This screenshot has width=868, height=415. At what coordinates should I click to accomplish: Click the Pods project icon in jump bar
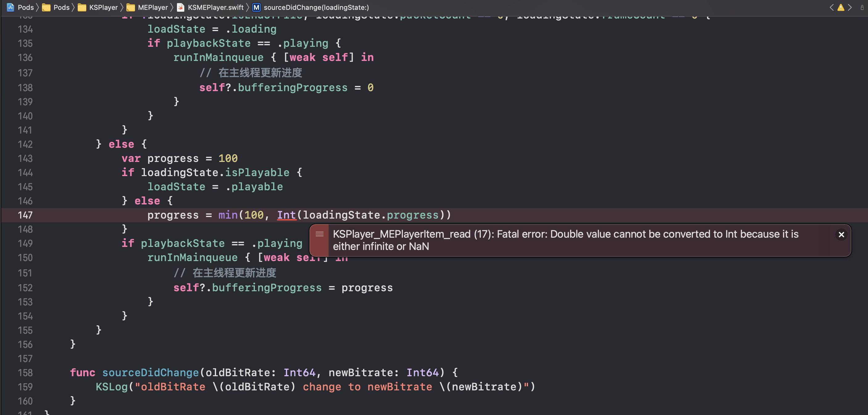(10, 7)
